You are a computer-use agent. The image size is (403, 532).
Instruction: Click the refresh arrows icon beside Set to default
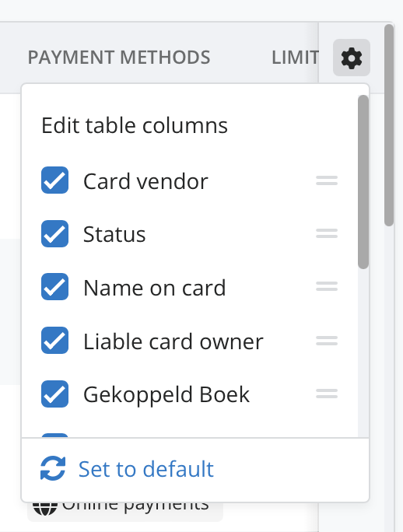tap(53, 468)
